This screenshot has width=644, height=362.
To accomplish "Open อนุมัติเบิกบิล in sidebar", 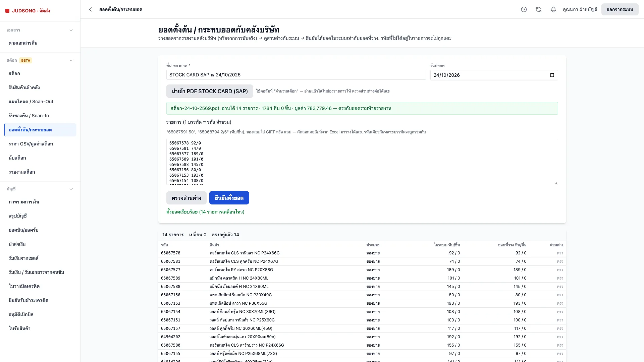I will [40, 314].
